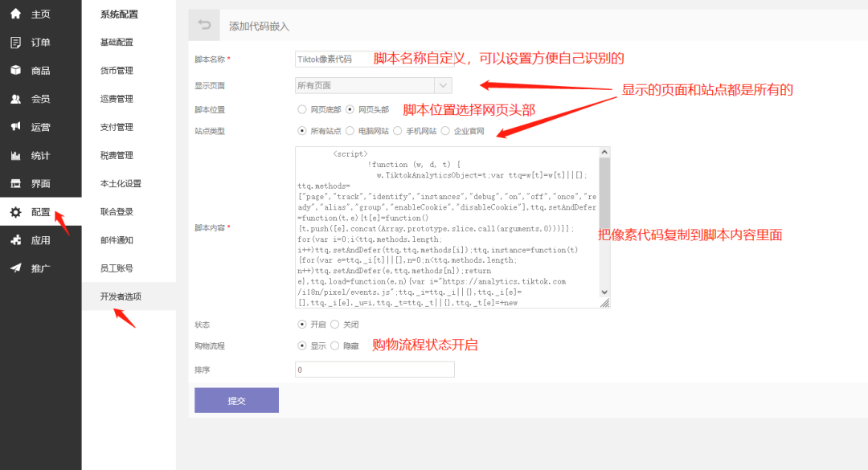Open 基础配置 in the submenu
Viewport: 868px width, 470px height.
(117, 42)
